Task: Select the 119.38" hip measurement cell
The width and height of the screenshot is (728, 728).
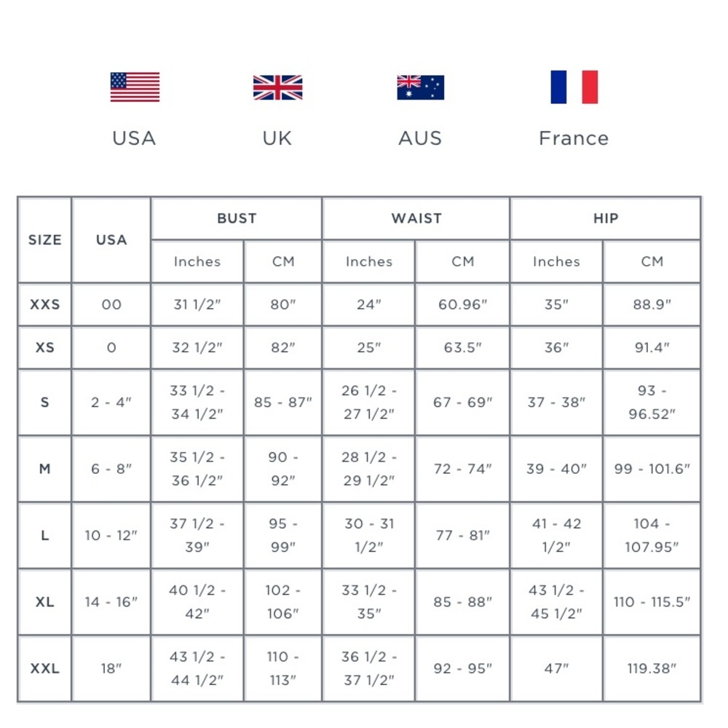Action: (x=652, y=668)
